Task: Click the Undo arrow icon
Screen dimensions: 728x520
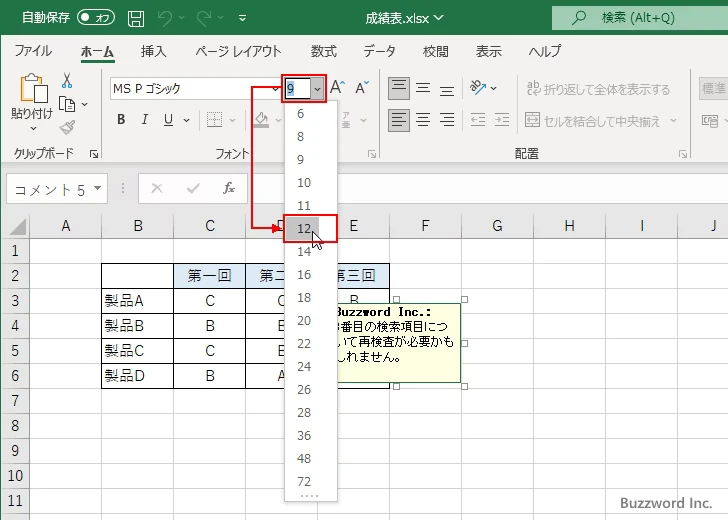Action: (x=165, y=18)
